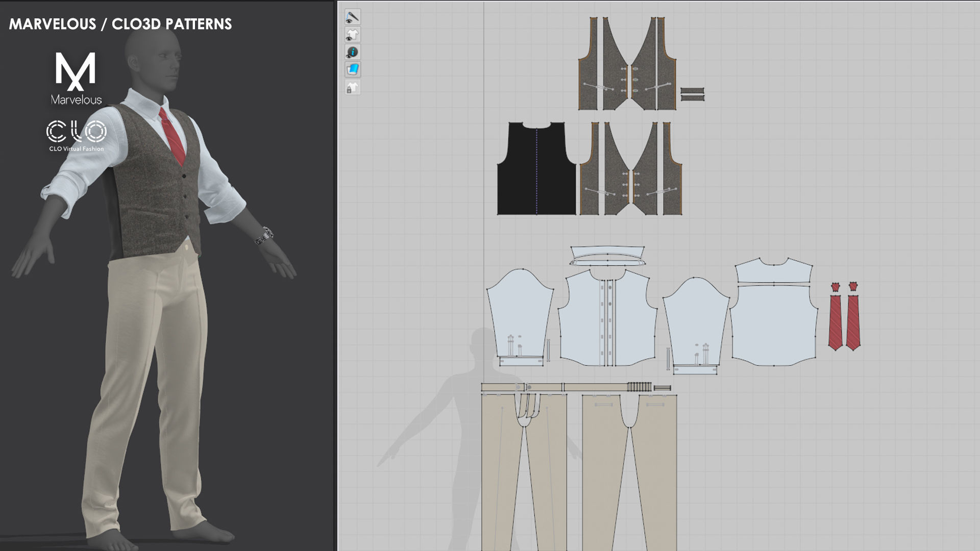Screen dimensions: 980x551
Task: Select the leftmost shirt sleeve pattern piece
Action: coord(520,314)
